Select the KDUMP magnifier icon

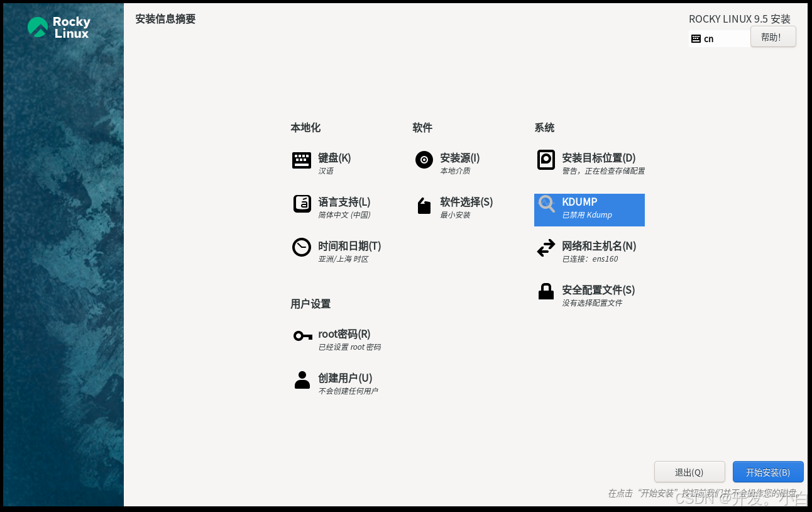click(x=547, y=204)
